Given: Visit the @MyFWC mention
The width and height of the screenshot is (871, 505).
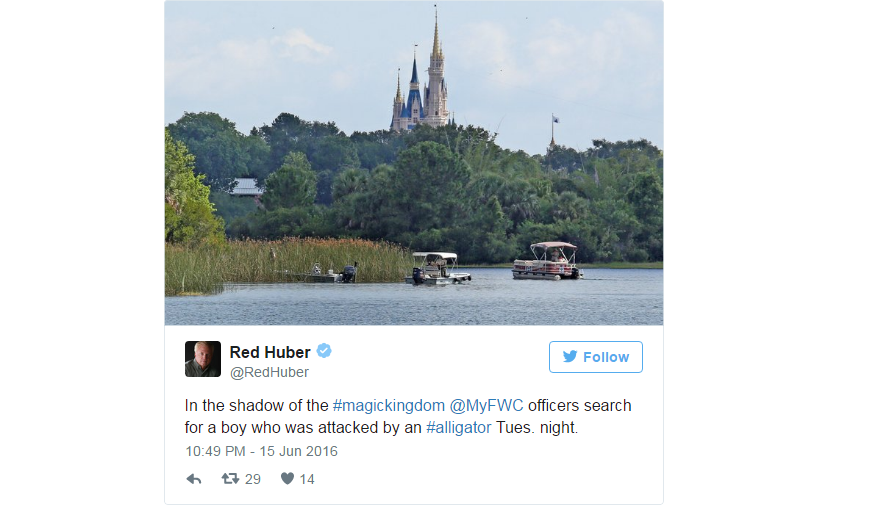Looking at the screenshot, I should 486,406.
